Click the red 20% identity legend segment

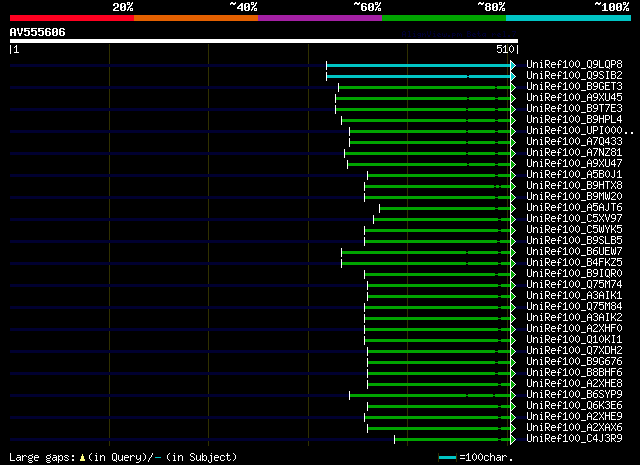pos(72,18)
